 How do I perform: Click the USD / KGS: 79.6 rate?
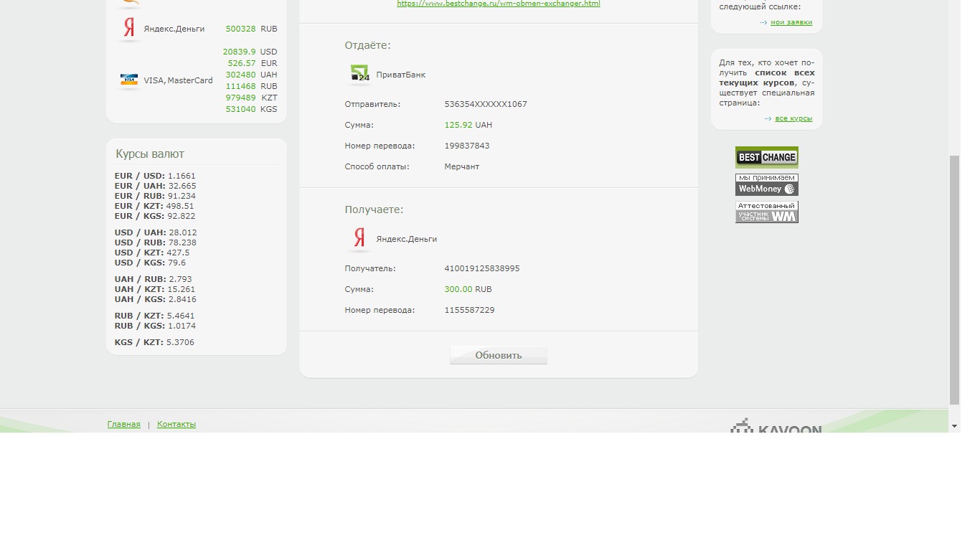150,263
